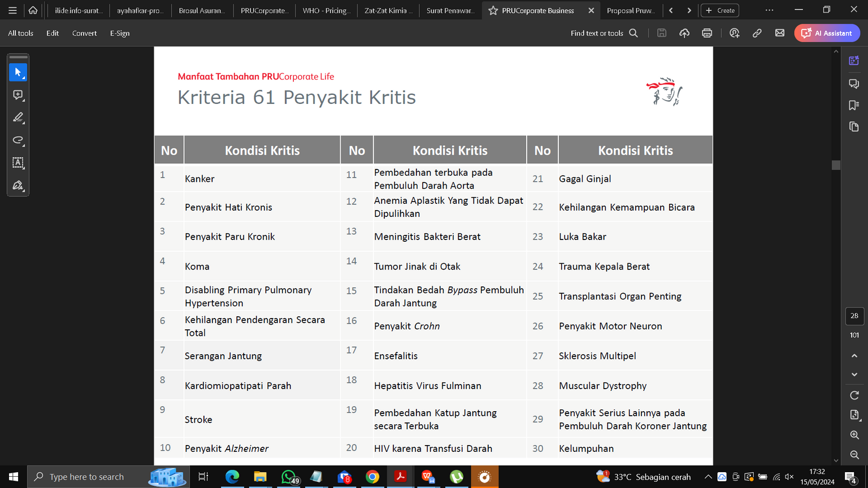Launch the AI Assistant
The height and width of the screenshot is (488, 868).
click(827, 33)
